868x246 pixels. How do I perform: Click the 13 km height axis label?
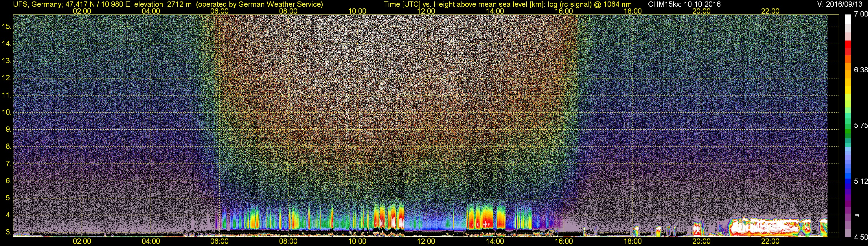point(6,61)
